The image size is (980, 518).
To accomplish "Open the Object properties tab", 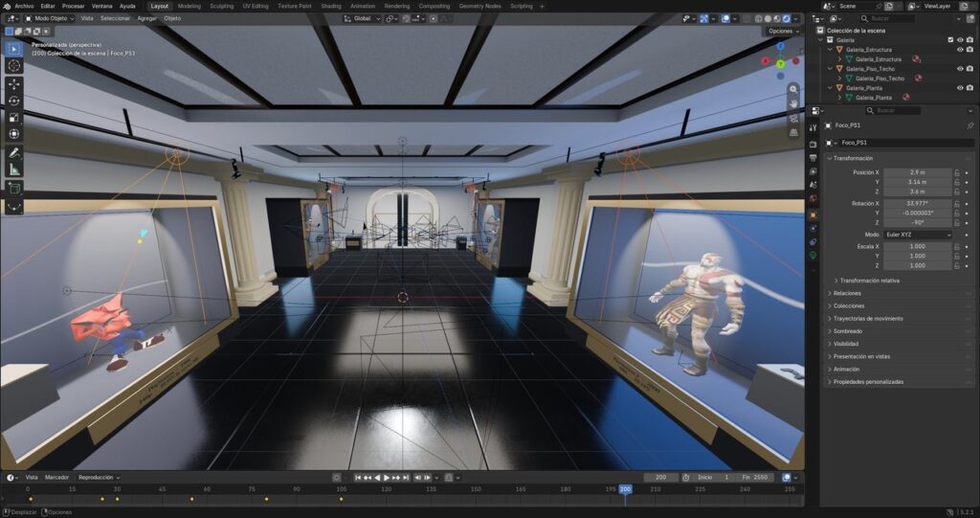I will click(x=813, y=215).
